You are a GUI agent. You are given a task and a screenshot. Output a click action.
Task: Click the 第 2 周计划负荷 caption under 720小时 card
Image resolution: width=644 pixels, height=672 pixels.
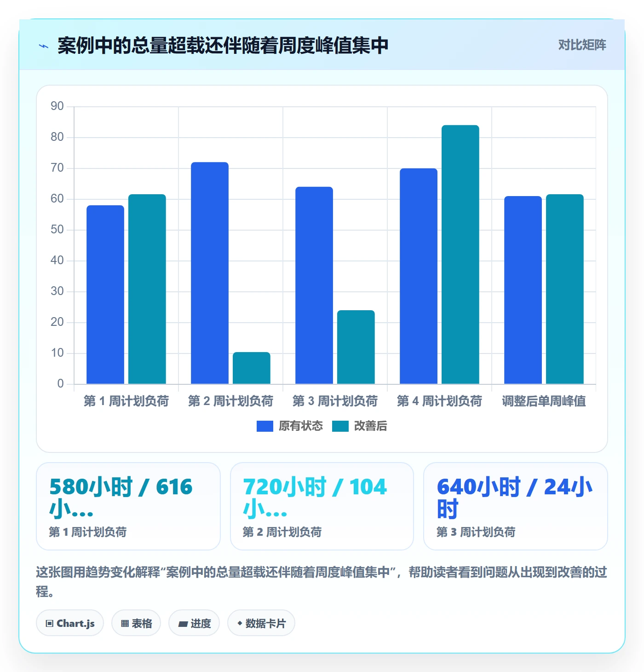pyautogui.click(x=282, y=533)
